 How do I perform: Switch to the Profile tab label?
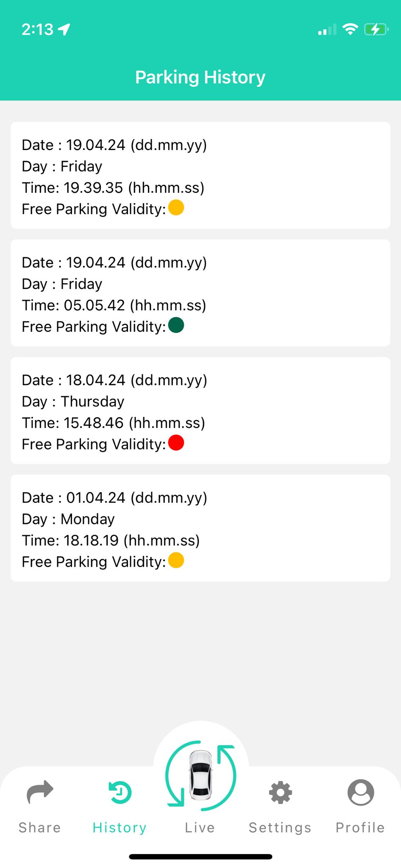coord(360,827)
